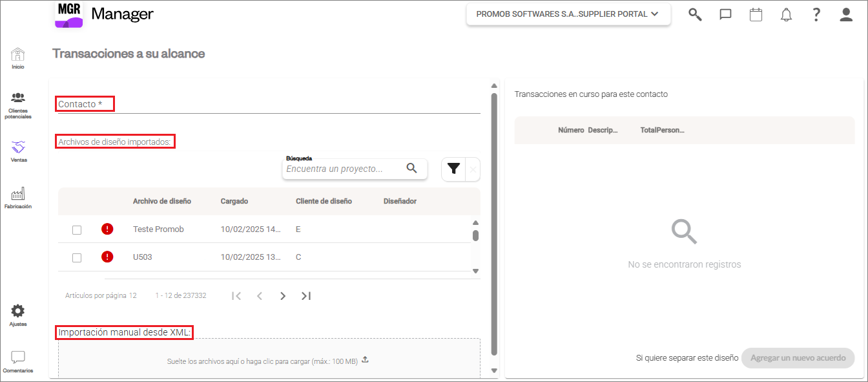
Task: Open the search magnifier in top bar
Action: [x=695, y=14]
